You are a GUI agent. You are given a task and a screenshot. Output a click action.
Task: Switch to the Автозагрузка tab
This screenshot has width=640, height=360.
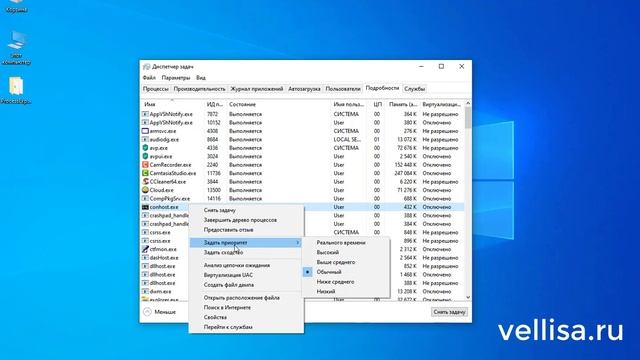click(x=304, y=89)
